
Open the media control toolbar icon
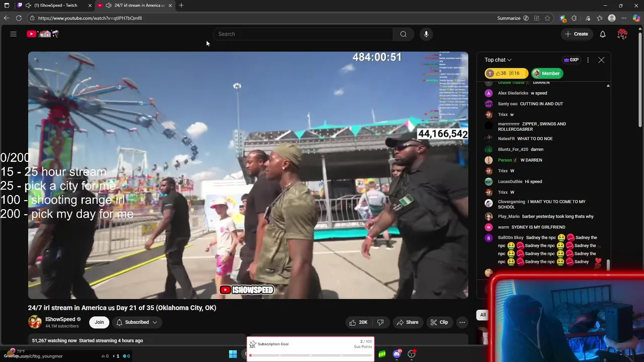click(x=588, y=18)
